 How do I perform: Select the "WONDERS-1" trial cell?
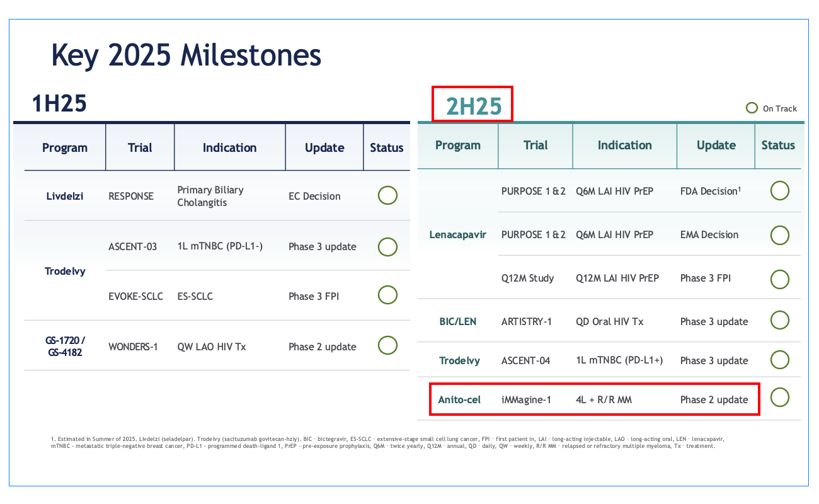click(133, 346)
